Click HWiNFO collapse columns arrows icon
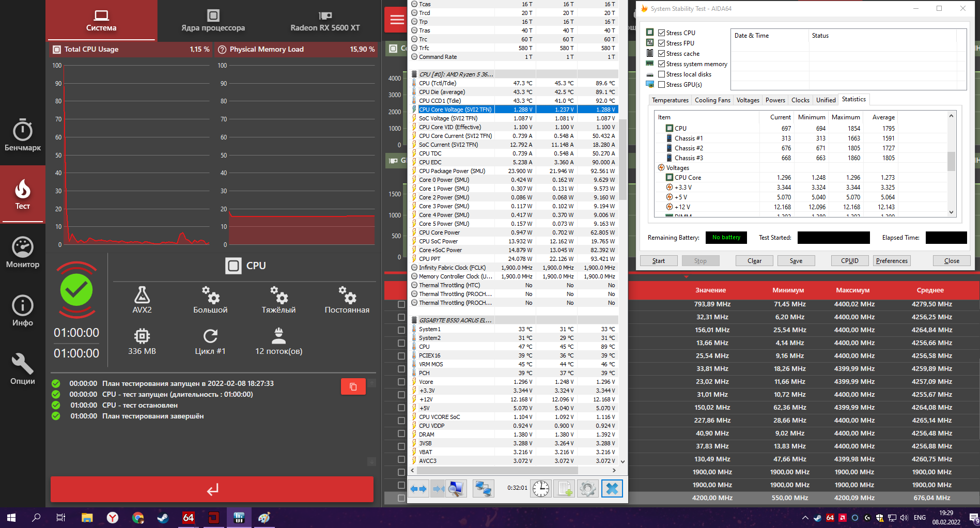 pyautogui.click(x=438, y=488)
